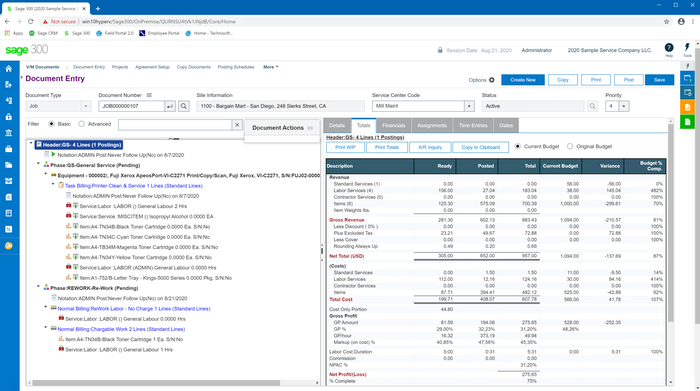Click the second blue window icon on right rail
This screenshot has height=391, width=700.
pos(688,92)
